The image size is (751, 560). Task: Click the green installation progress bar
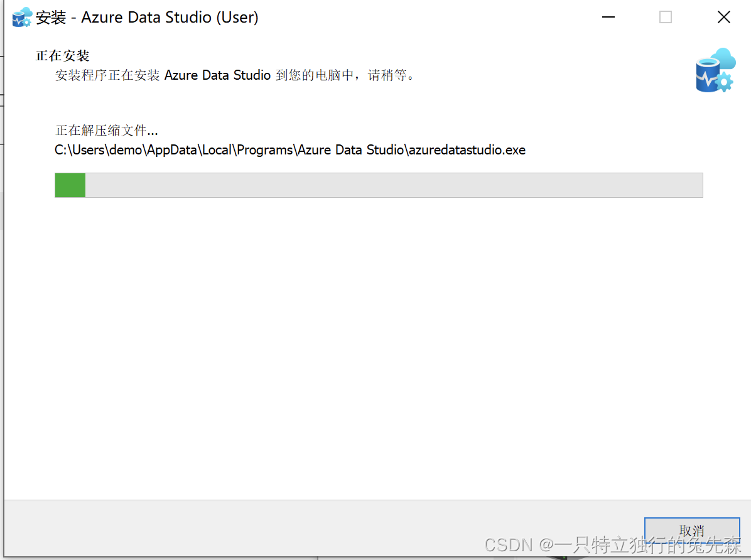[x=379, y=185]
